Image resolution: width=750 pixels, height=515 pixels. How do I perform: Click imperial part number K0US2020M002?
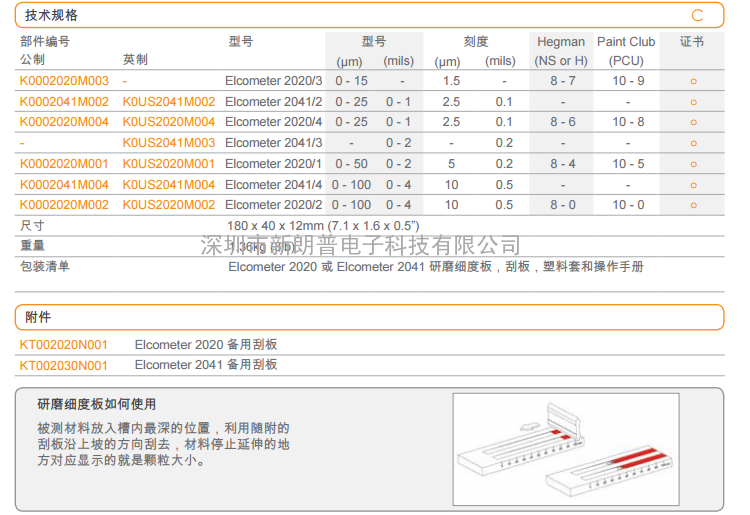[x=169, y=205]
